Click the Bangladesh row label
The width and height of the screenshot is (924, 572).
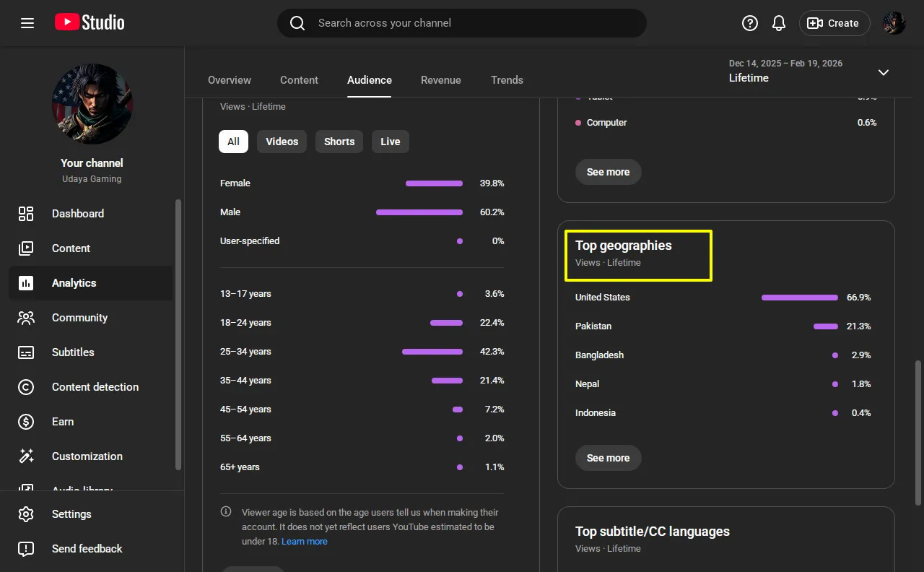(599, 355)
